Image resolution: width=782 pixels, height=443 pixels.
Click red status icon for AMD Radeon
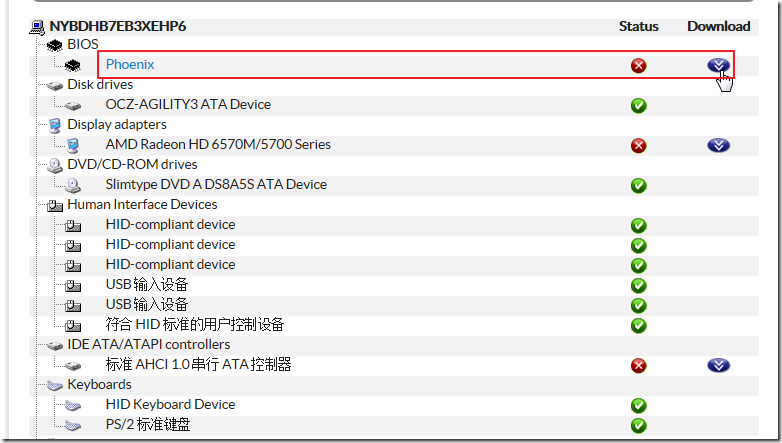pos(639,145)
